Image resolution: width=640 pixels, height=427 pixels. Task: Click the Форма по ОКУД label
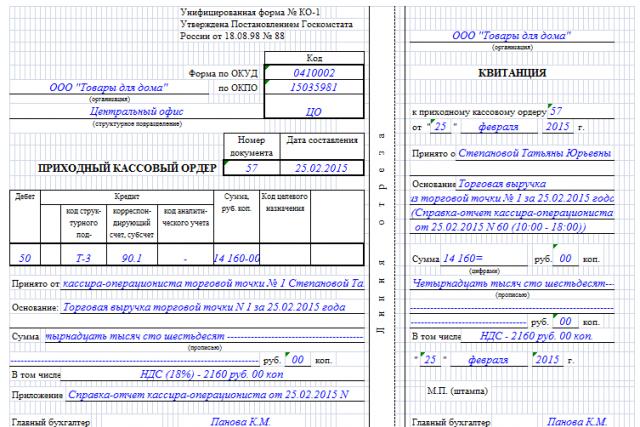pyautogui.click(x=223, y=73)
